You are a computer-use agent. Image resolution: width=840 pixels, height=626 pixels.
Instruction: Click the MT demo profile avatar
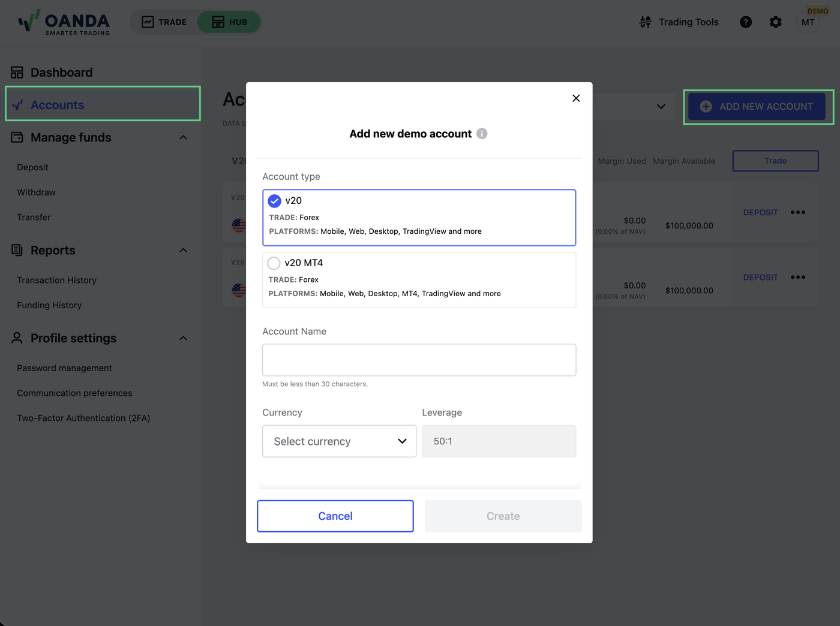[808, 22]
